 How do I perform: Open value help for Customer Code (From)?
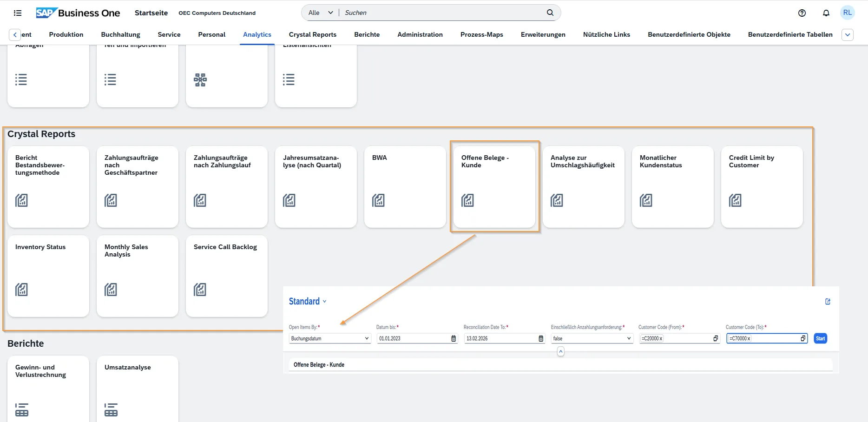pos(716,339)
